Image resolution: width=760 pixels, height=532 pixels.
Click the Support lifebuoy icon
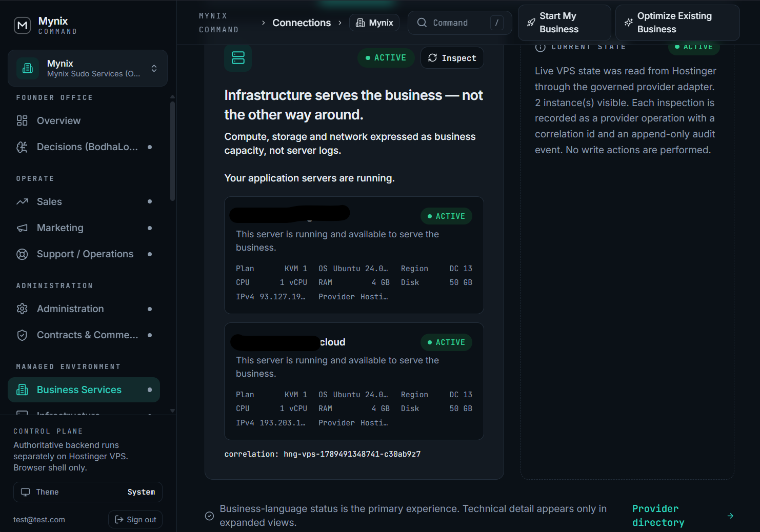22,254
